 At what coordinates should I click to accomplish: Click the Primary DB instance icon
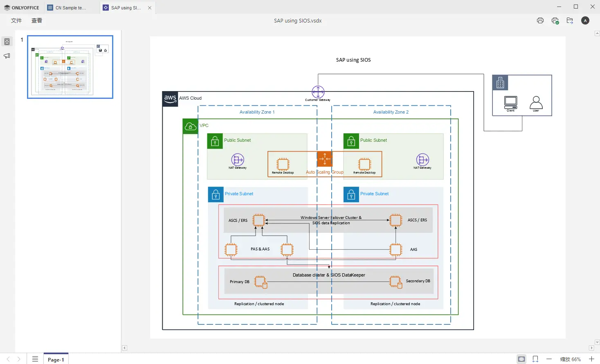(261, 282)
